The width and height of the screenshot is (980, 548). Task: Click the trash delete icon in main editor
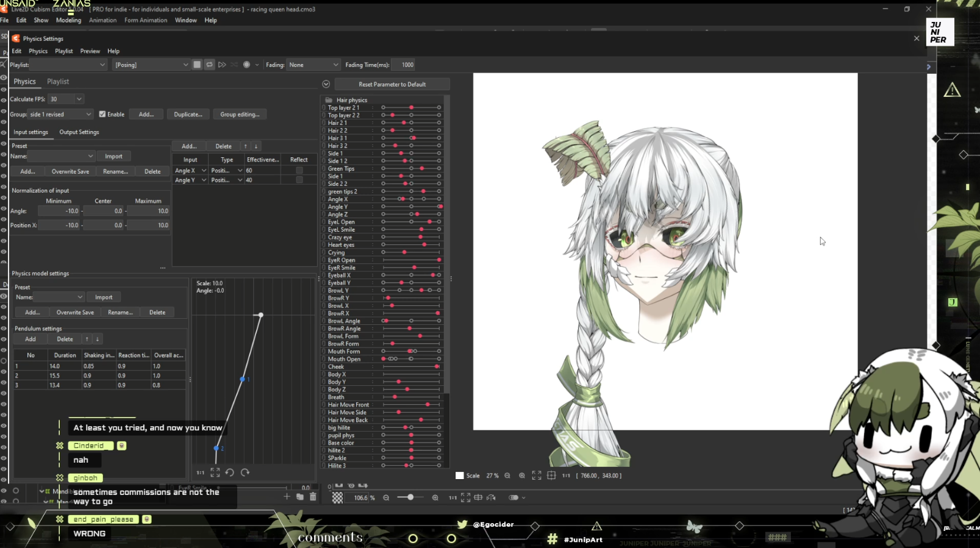(313, 497)
